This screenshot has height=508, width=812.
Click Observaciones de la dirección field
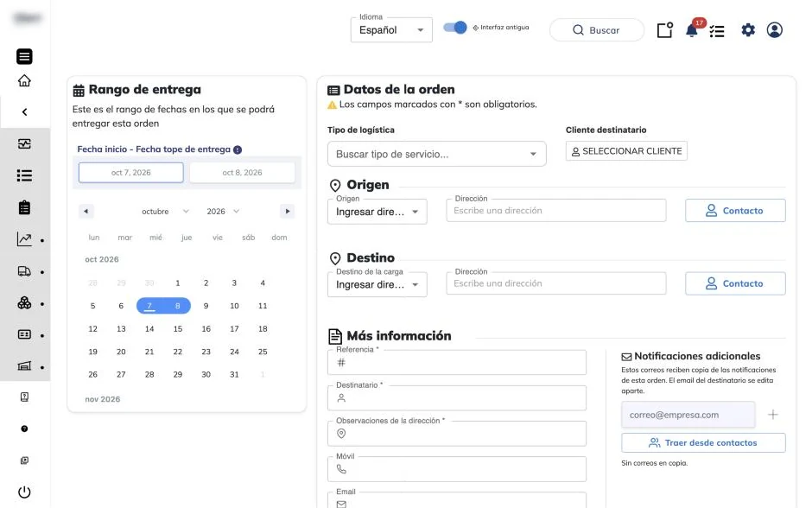pyautogui.click(x=457, y=434)
